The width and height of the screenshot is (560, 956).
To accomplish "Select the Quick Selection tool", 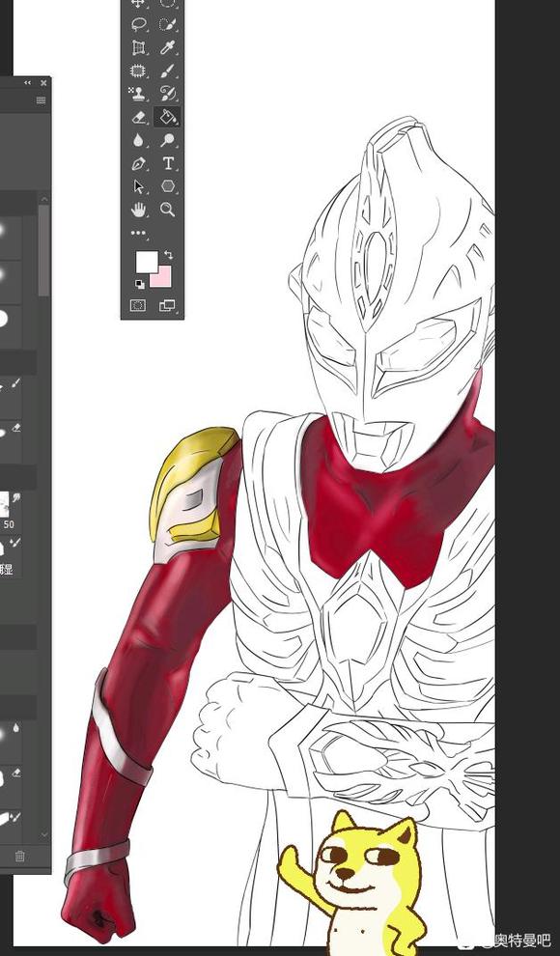I will click(168, 24).
